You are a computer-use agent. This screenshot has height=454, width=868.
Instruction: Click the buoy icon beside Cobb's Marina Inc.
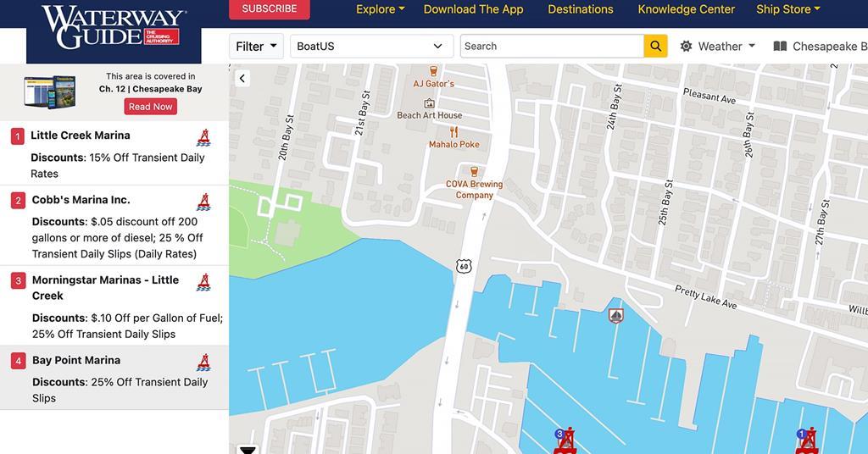(x=203, y=202)
